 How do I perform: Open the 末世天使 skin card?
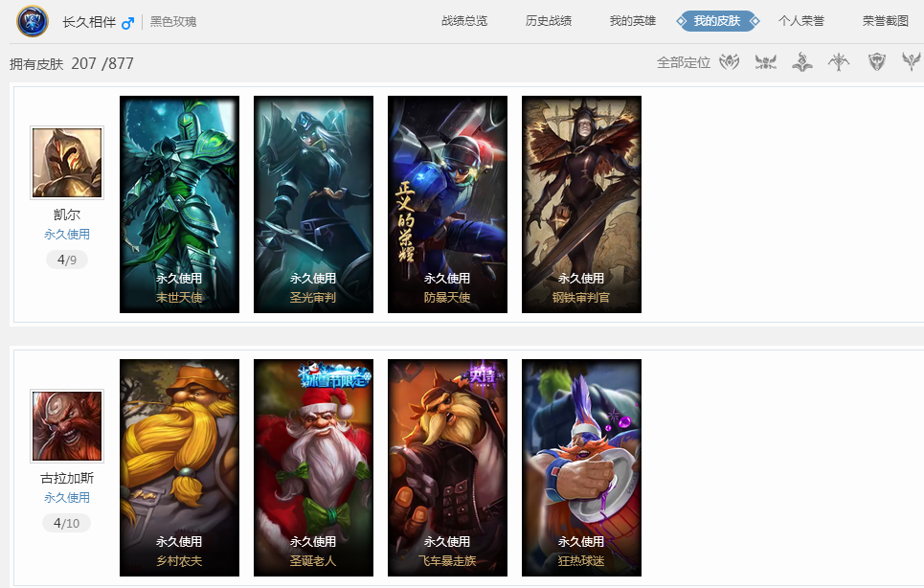(x=179, y=204)
